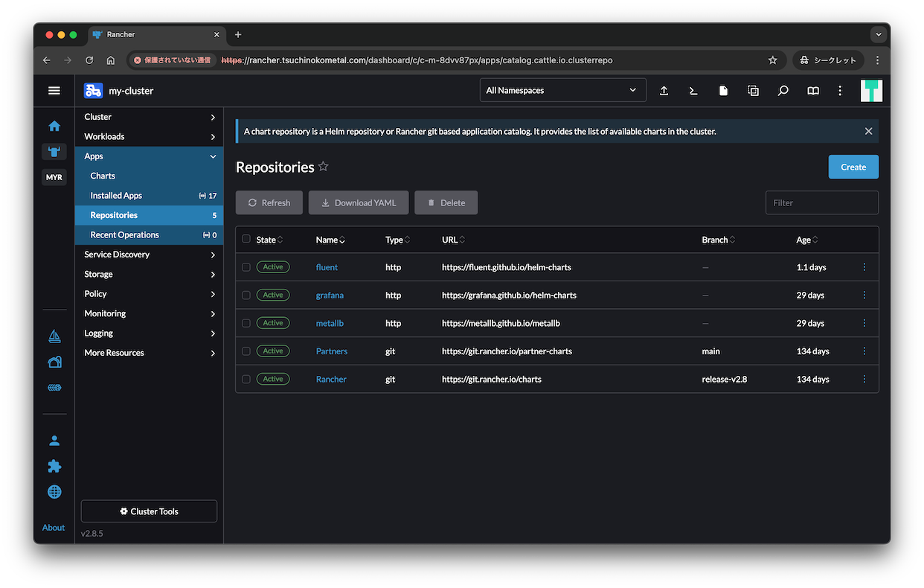Viewport: 924px width, 588px height.
Task: Select the cluster shirt icon in sidebar
Action: click(54, 152)
